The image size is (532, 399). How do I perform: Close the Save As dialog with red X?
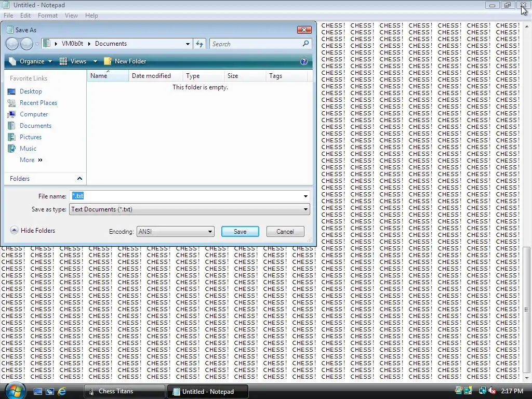point(304,30)
